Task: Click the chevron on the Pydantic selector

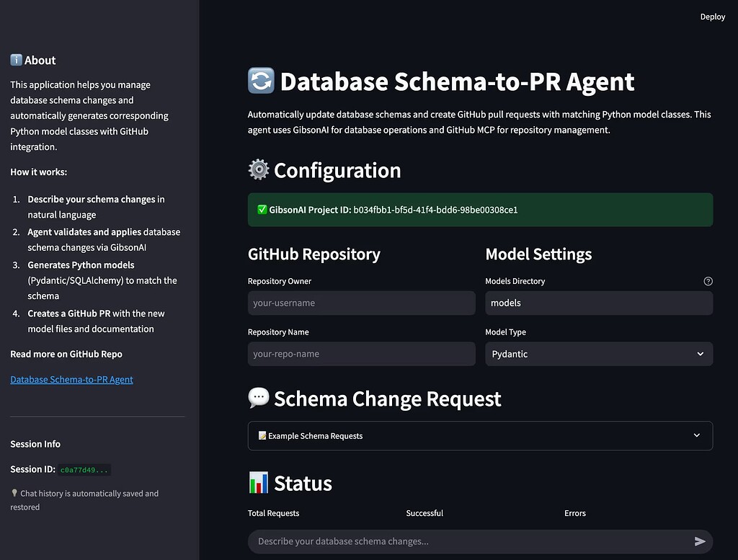Action: click(x=700, y=354)
